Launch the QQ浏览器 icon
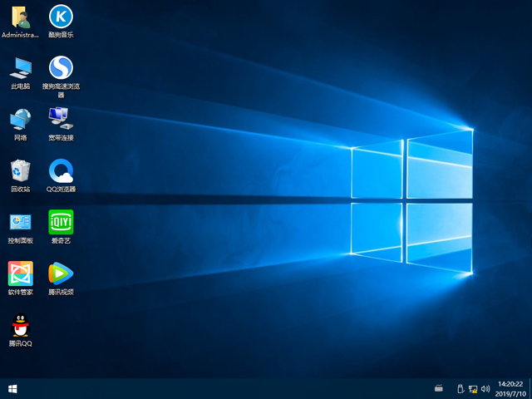The image size is (532, 399). (61, 175)
